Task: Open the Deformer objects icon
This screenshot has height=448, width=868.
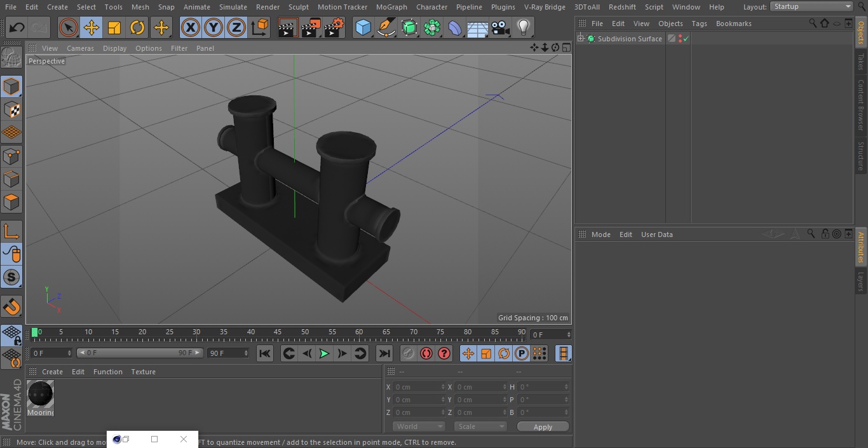Action: pos(455,28)
